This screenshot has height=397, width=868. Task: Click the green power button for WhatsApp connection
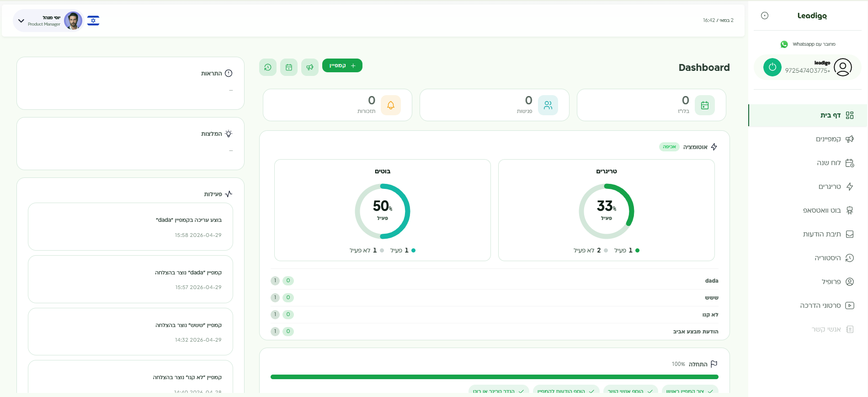coord(772,67)
